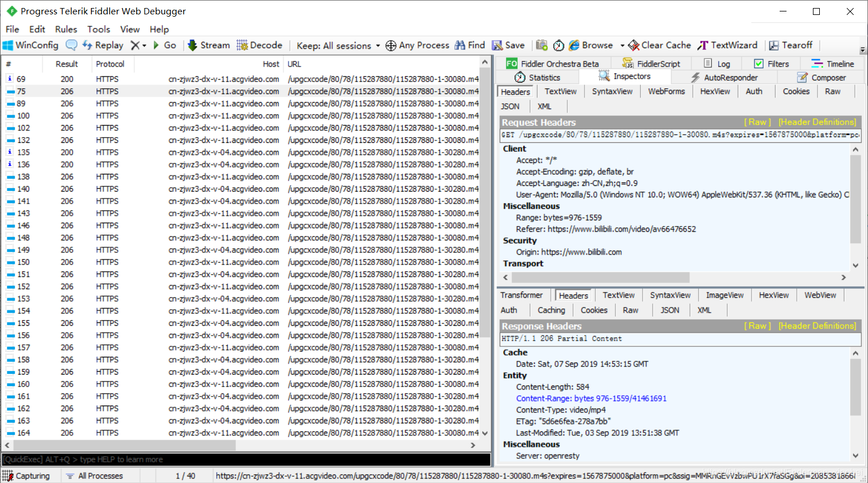This screenshot has height=483, width=868.
Task: Replay the selected session
Action: pos(103,45)
